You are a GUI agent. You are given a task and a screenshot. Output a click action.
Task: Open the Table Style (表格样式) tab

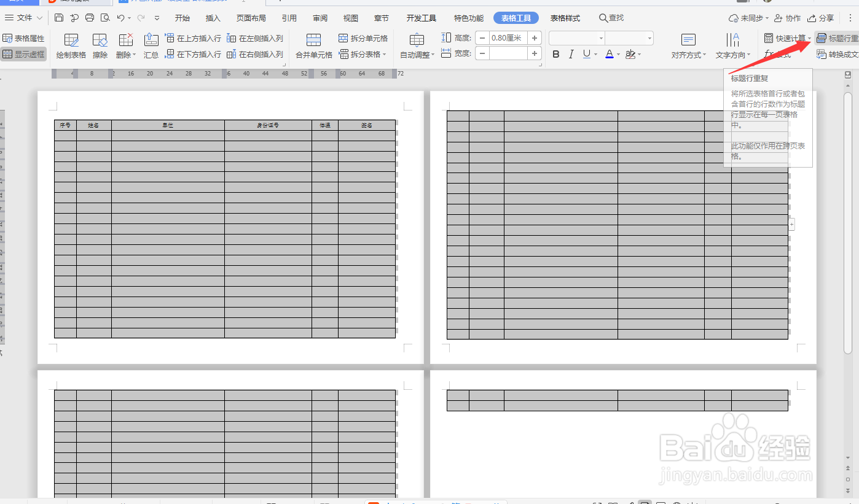[x=565, y=18]
